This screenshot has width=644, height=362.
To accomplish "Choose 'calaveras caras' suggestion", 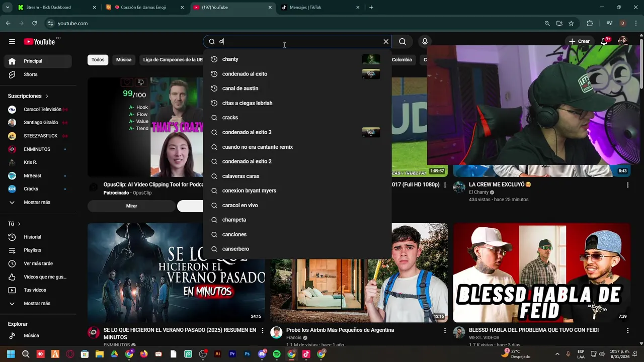I will click(x=297, y=176).
